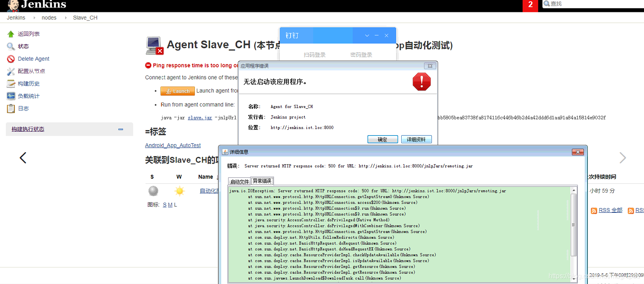Click the offline agent computer icon
644x284 pixels.
[154, 45]
